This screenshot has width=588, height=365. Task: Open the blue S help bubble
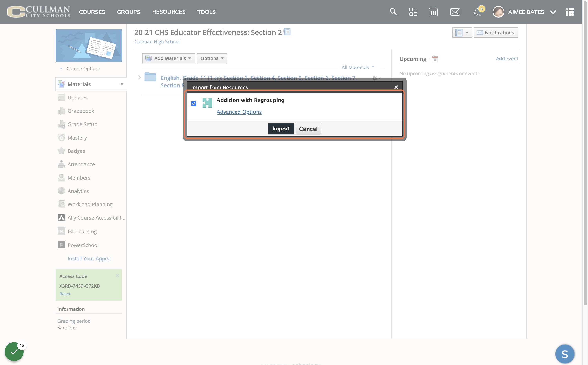[x=565, y=354]
